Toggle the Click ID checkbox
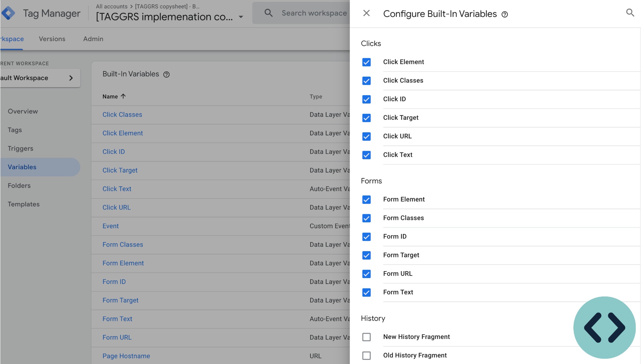The width and height of the screenshot is (641, 364). (367, 99)
